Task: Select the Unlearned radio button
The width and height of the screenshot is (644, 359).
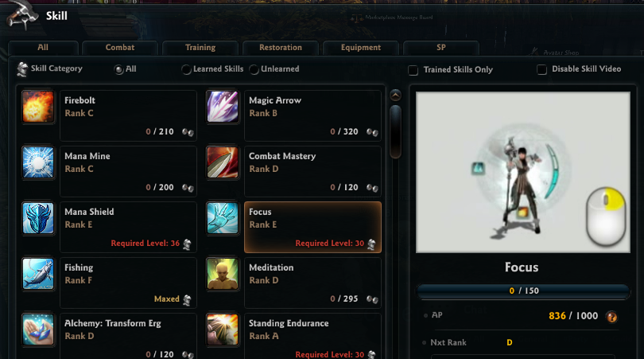Action: (254, 69)
